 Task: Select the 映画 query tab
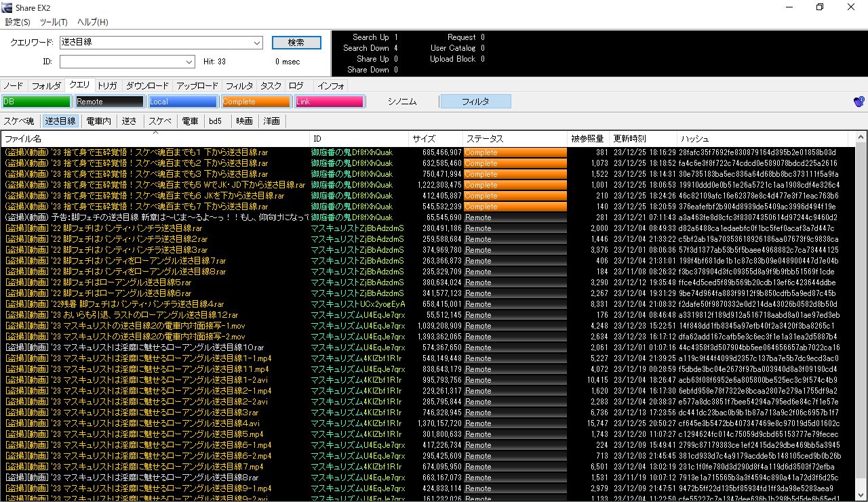[244, 121]
